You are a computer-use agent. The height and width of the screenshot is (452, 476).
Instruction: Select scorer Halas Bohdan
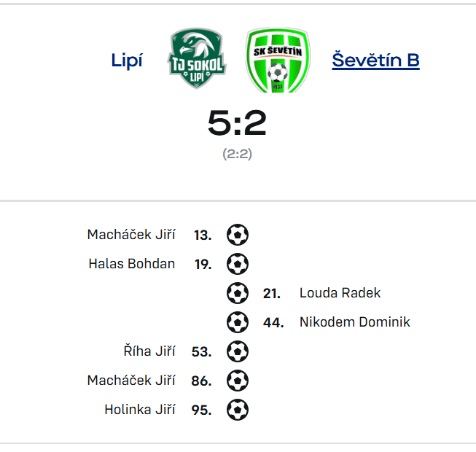click(x=132, y=263)
